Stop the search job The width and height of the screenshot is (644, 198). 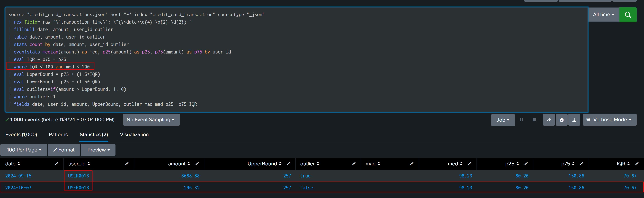point(534,120)
